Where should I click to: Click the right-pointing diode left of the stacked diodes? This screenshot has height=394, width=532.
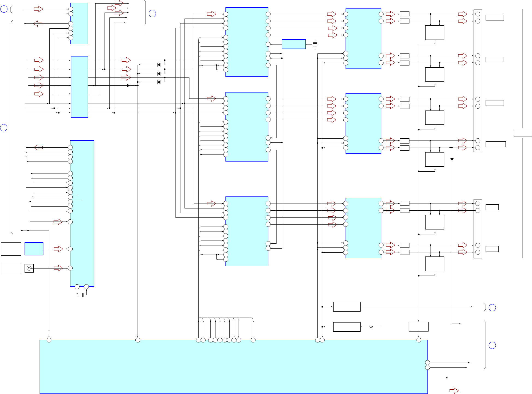click(x=128, y=85)
